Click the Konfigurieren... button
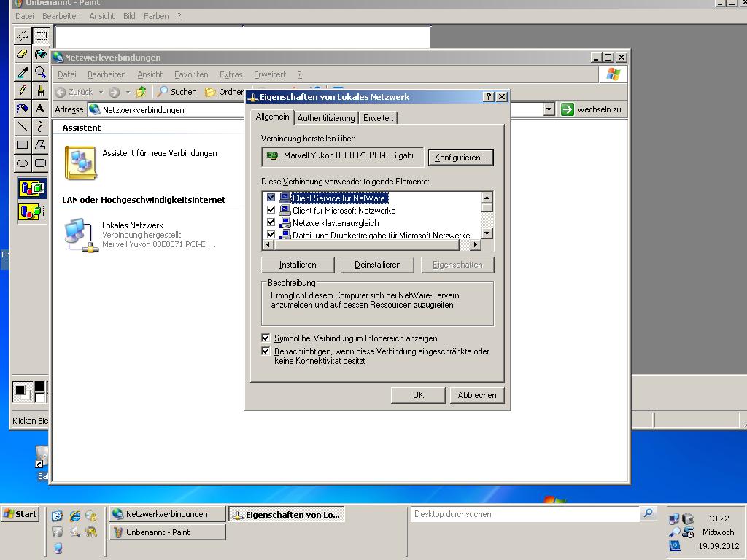Viewport: 747px width, 560px height. pos(460,157)
